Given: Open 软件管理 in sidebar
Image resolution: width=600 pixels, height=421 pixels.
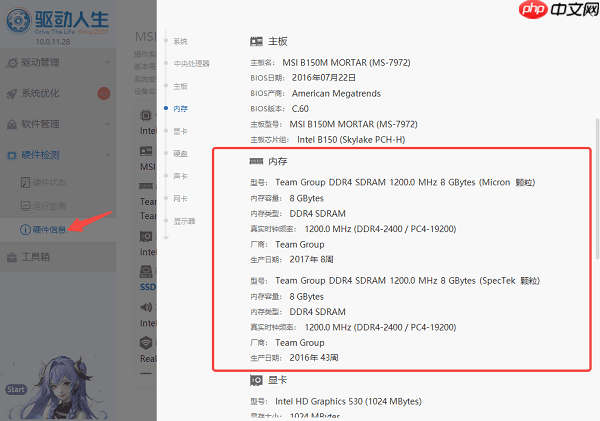Looking at the screenshot, I should pyautogui.click(x=58, y=124).
